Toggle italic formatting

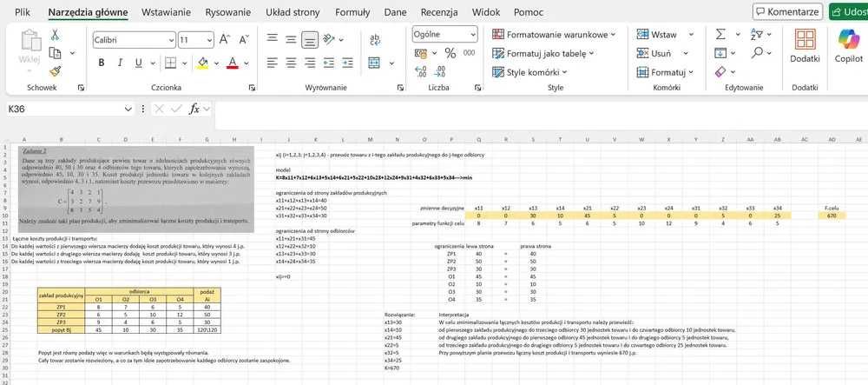(120, 63)
